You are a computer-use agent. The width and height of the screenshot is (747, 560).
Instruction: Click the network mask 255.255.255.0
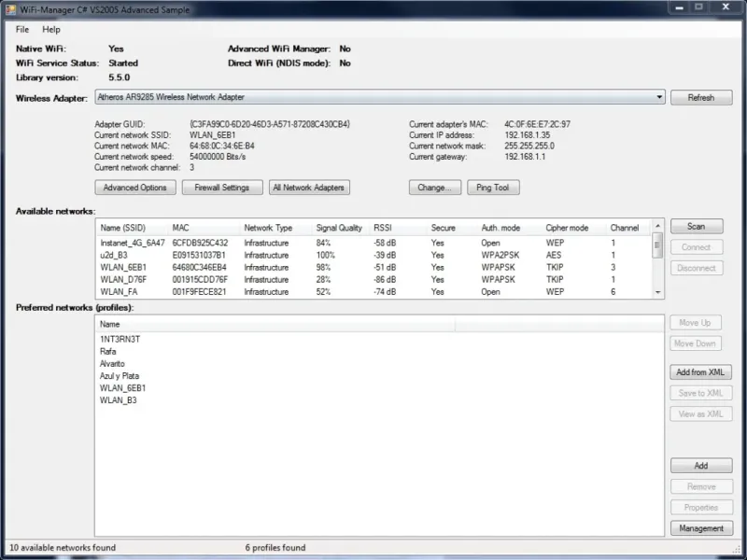(529, 147)
